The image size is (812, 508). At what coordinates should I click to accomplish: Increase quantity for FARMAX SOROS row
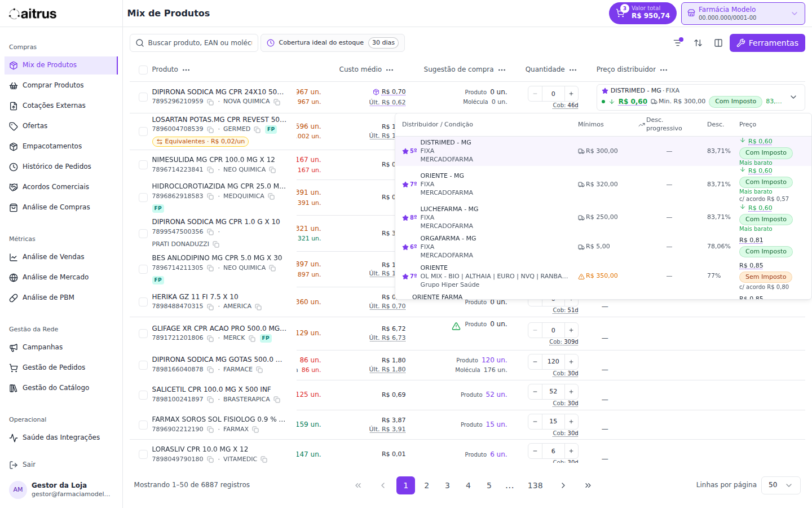point(571,422)
